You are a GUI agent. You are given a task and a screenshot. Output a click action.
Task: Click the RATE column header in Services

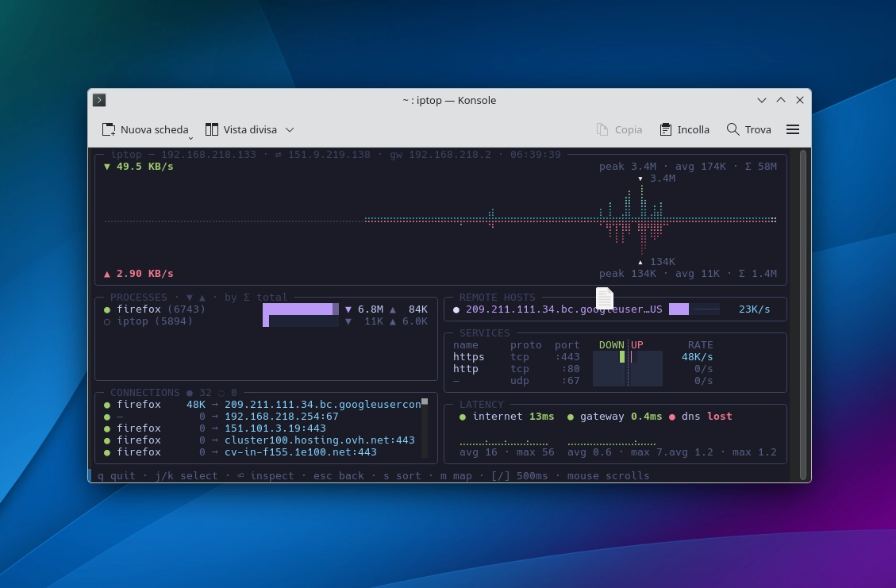click(x=700, y=344)
